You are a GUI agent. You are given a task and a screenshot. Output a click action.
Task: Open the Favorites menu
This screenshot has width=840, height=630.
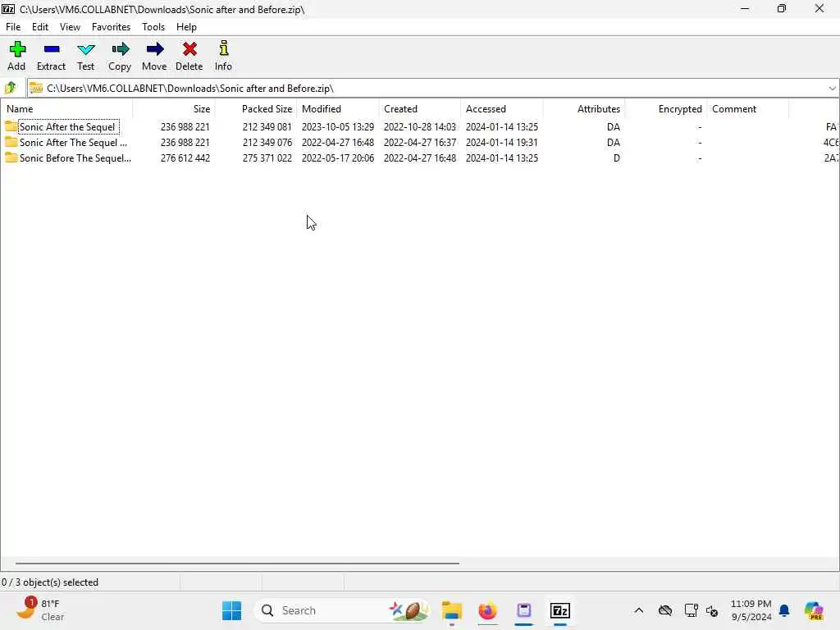click(111, 27)
